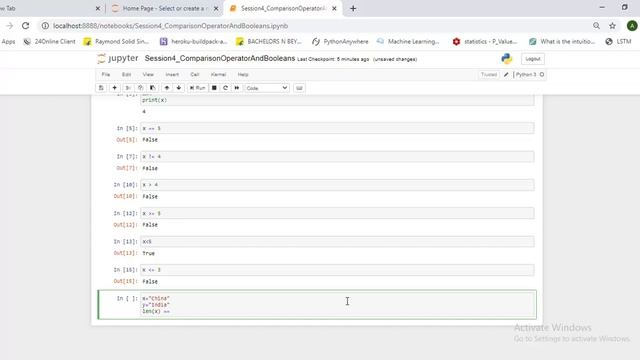
Task: Open the statistics P_Value bookmark
Action: (x=485, y=42)
